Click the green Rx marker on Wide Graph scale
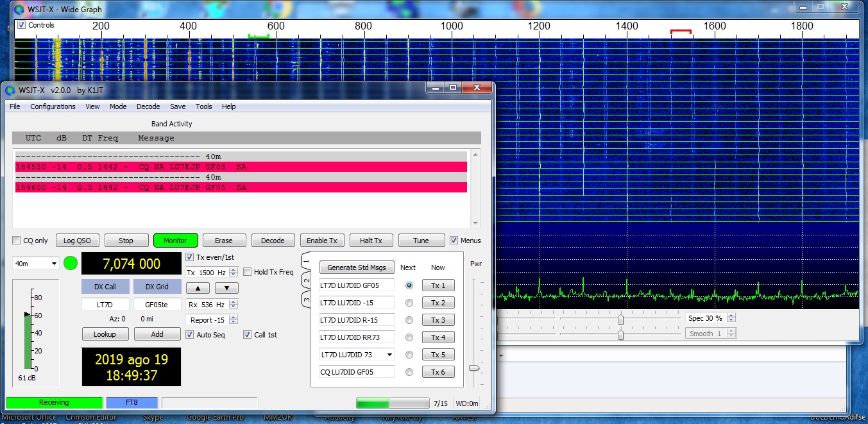868x424 pixels. point(259,36)
